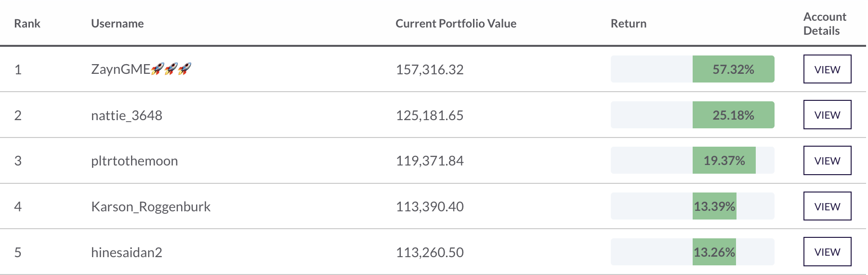Click the rocket emojis after ZaynGME

pos(171,69)
